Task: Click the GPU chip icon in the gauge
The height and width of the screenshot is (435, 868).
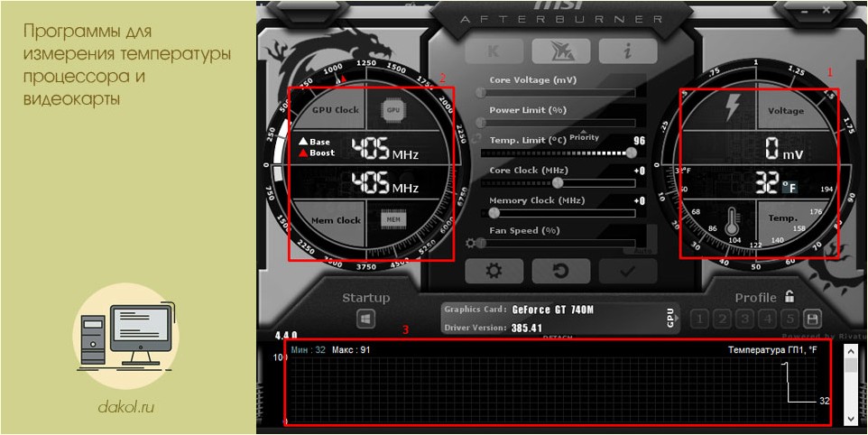Action: (x=393, y=109)
